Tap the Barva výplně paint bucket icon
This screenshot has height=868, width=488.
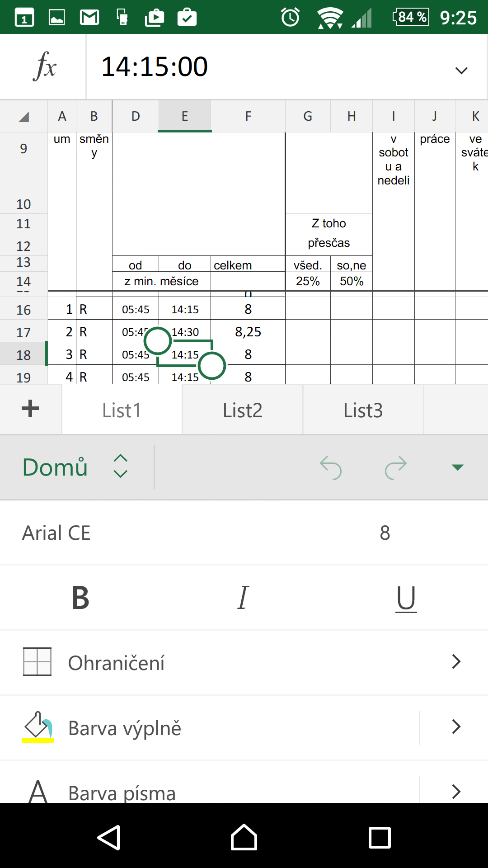38,727
